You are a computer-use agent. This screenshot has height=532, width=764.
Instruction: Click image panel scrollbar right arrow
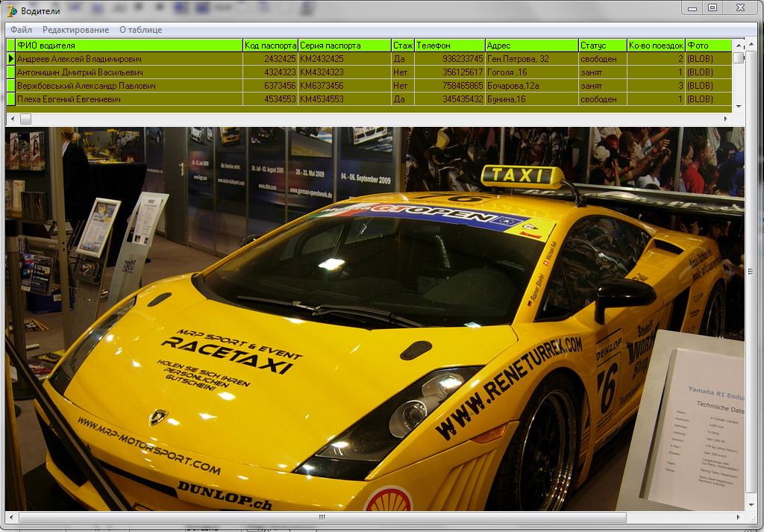[x=738, y=517]
